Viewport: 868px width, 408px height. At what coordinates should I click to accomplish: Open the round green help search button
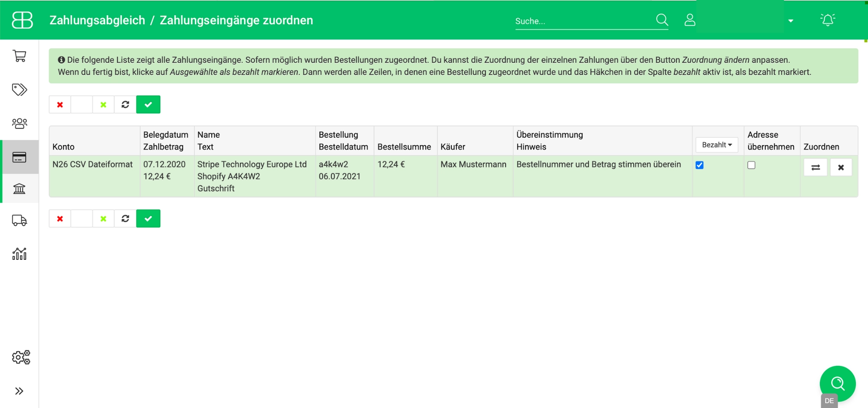click(x=838, y=384)
